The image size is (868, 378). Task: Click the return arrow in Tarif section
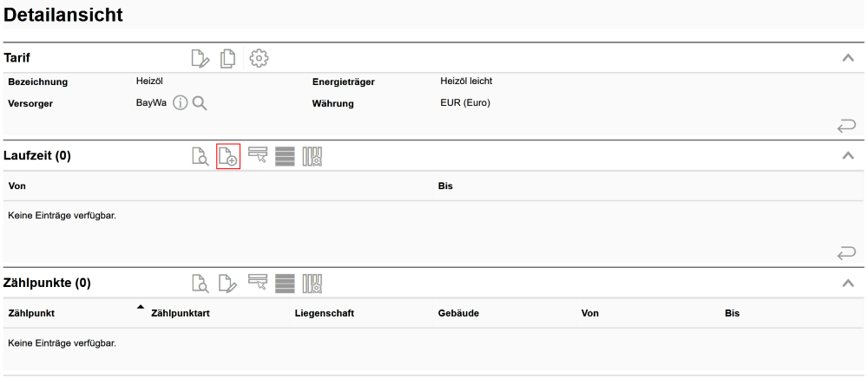(x=846, y=127)
